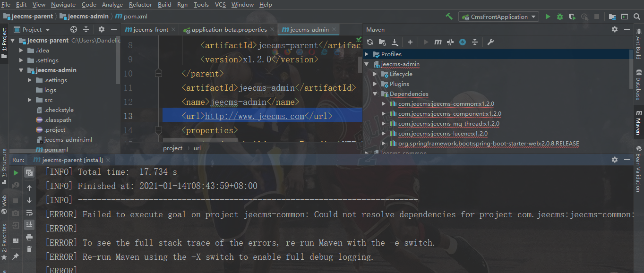Toggle Skip Tests mode in Maven toolbar
This screenshot has width=644, height=273.
coord(463,42)
